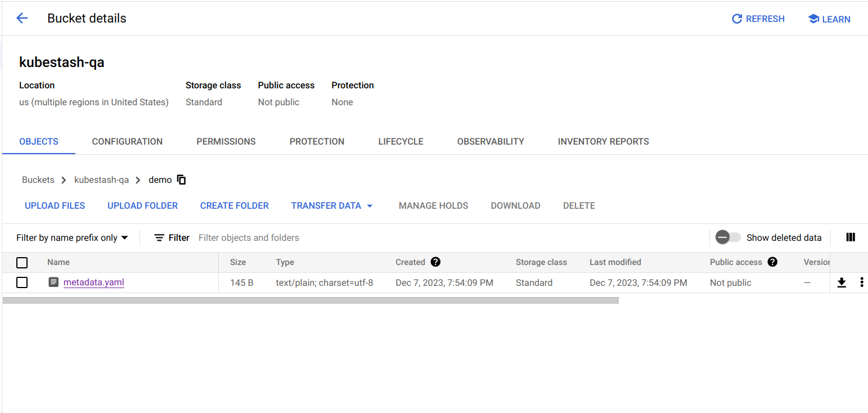This screenshot has width=868, height=413.
Task: Click the Create Folder button
Action: (234, 205)
